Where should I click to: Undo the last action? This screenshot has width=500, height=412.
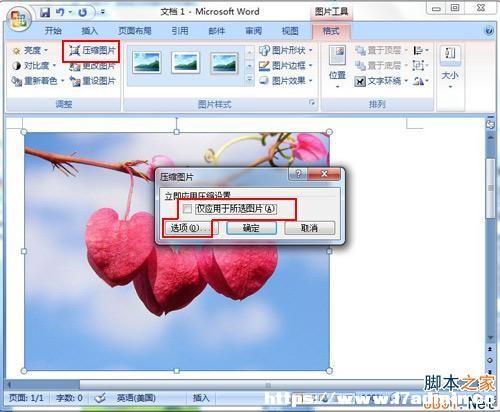coord(60,12)
